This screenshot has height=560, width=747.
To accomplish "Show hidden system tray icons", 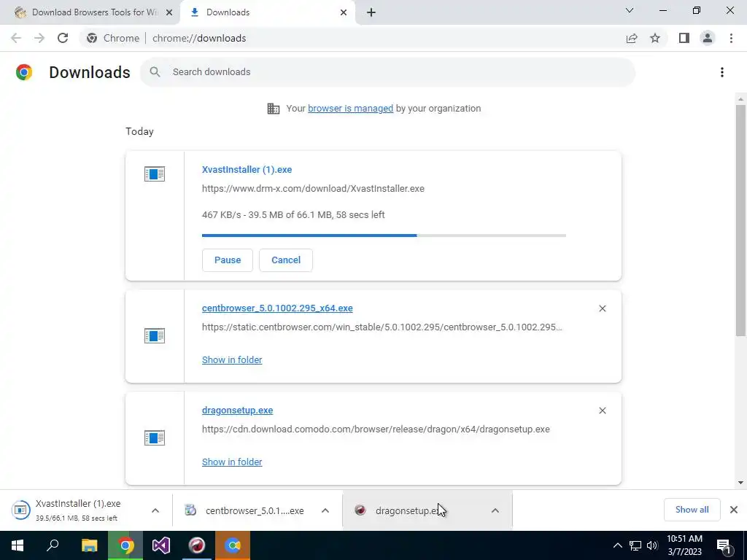I will (617, 545).
